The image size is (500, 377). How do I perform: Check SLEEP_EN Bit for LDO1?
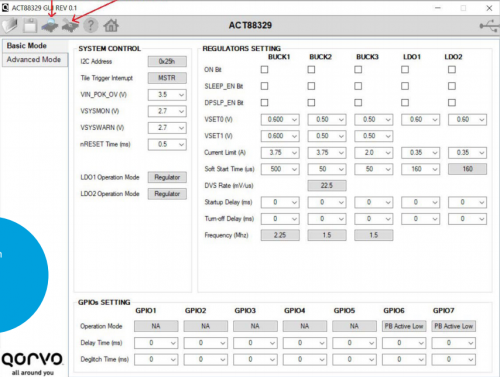pyautogui.click(x=405, y=86)
